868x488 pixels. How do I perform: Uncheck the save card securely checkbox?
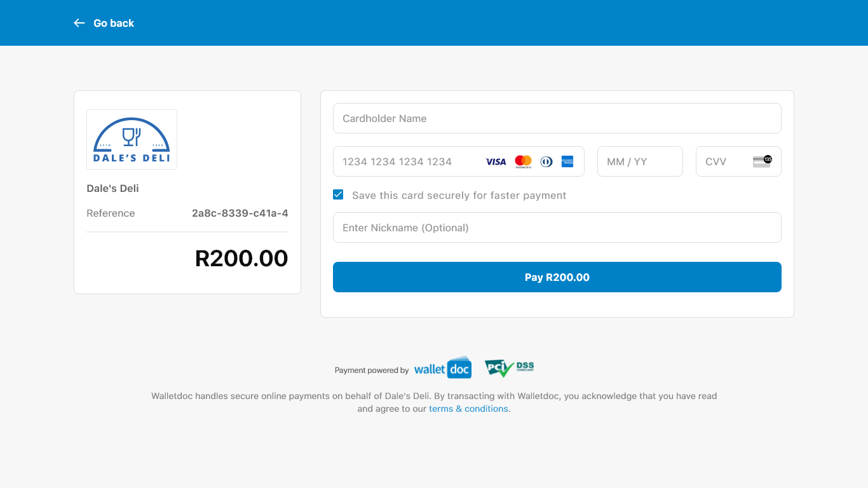point(338,194)
